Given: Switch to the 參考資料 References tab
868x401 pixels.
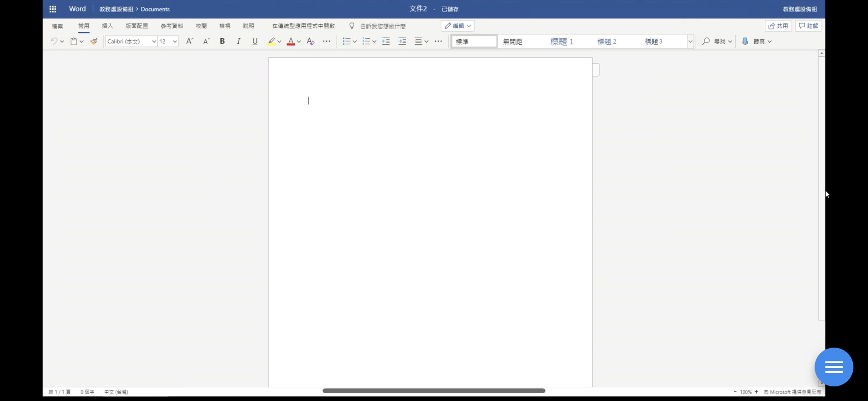Looking at the screenshot, I should pyautogui.click(x=172, y=26).
